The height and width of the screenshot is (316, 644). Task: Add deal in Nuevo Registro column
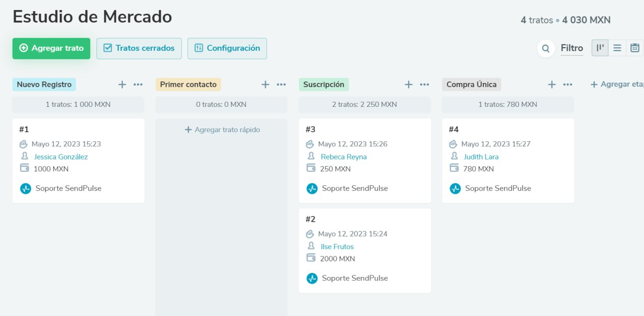point(122,85)
